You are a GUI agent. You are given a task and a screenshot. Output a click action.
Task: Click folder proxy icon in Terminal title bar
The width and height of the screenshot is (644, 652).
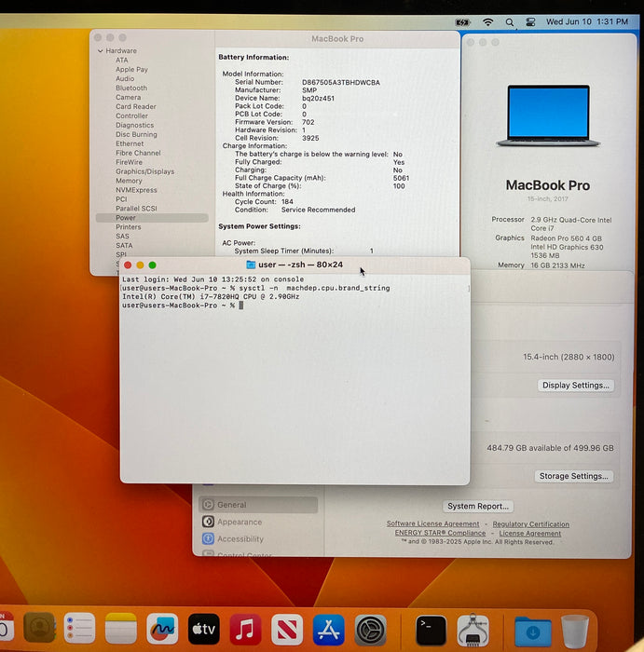[251, 265]
